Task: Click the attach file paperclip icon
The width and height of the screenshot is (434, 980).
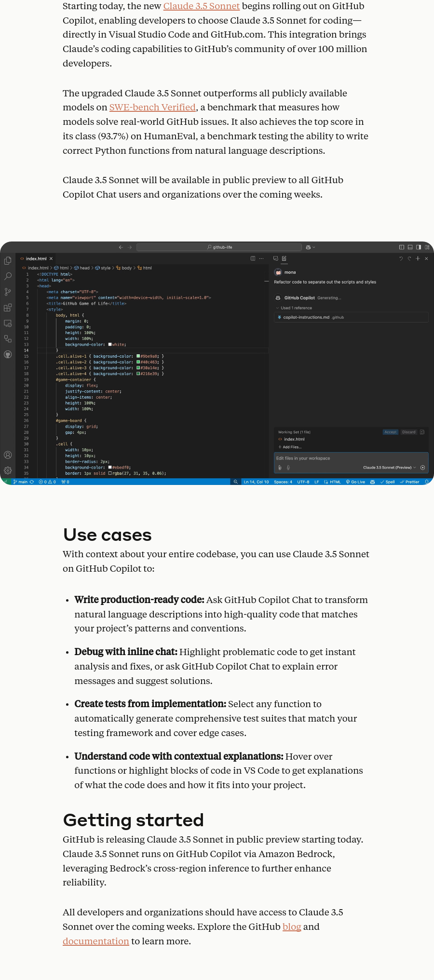Action: 280,468
